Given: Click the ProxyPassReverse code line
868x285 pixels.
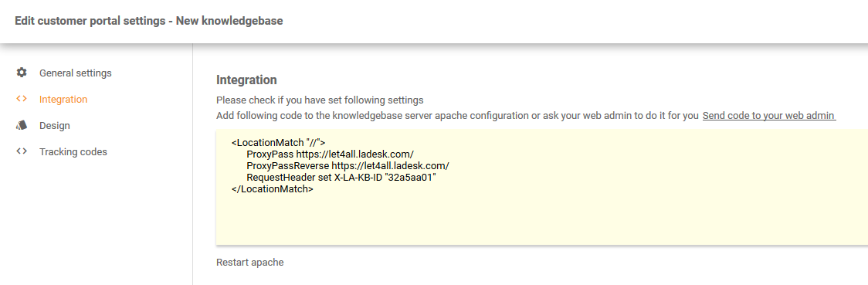Looking at the screenshot, I should click(348, 166).
